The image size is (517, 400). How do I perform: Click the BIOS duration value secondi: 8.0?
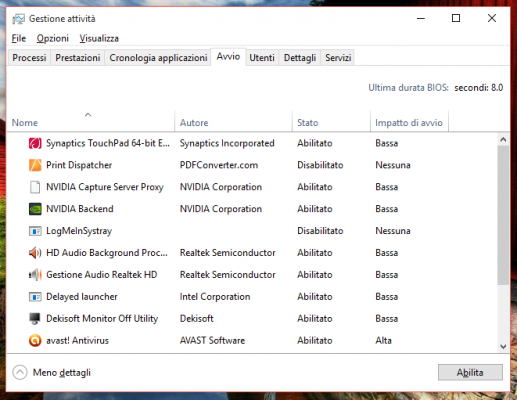tap(479, 88)
